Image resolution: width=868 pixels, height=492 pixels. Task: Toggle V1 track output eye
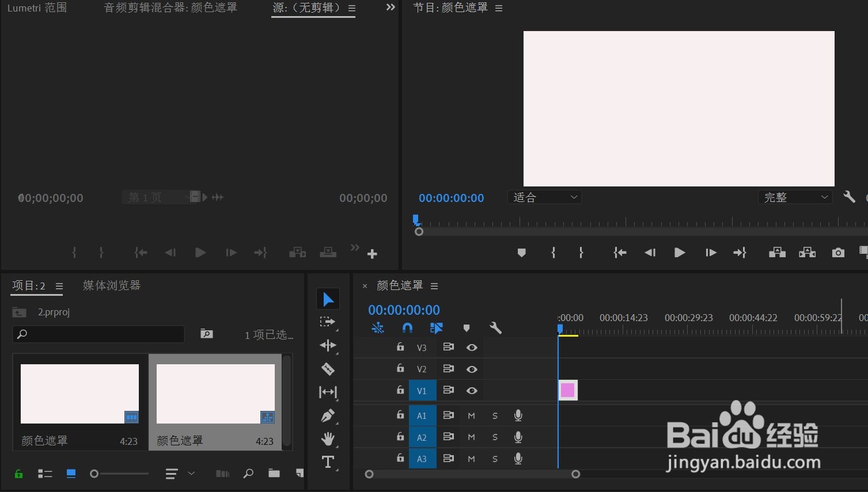click(x=472, y=391)
